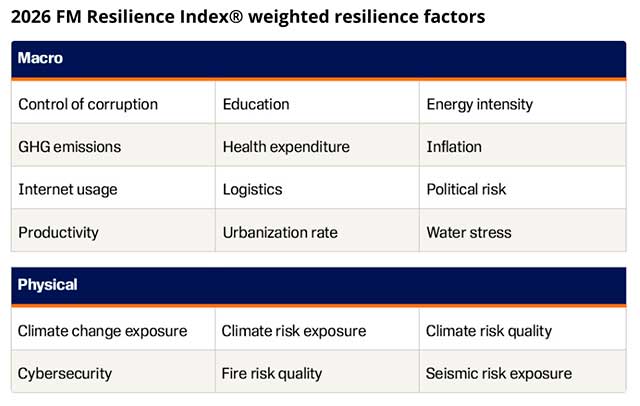Select Climate risk exposure factor
Screen dimensions: 640x406
pyautogui.click(x=294, y=331)
